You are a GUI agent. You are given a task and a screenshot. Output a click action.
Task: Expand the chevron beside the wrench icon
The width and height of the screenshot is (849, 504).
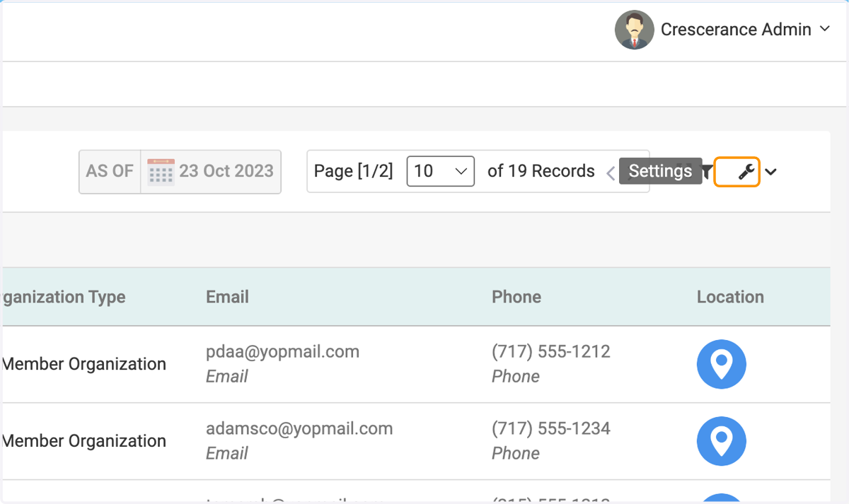tap(771, 172)
